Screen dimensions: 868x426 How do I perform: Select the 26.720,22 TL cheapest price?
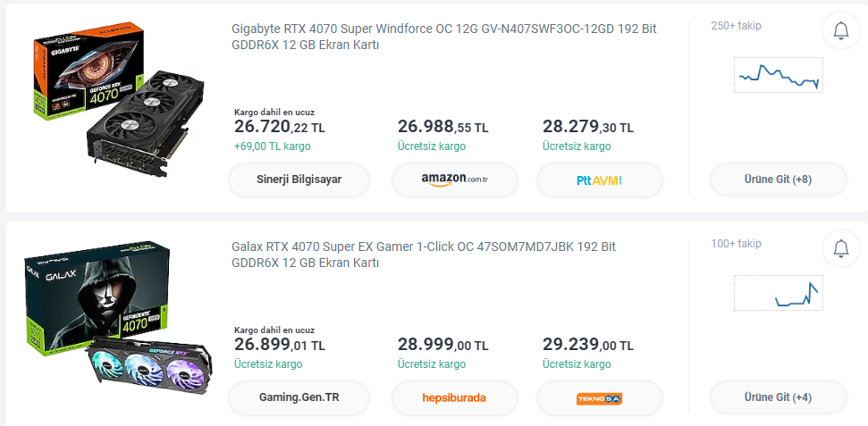click(x=280, y=127)
